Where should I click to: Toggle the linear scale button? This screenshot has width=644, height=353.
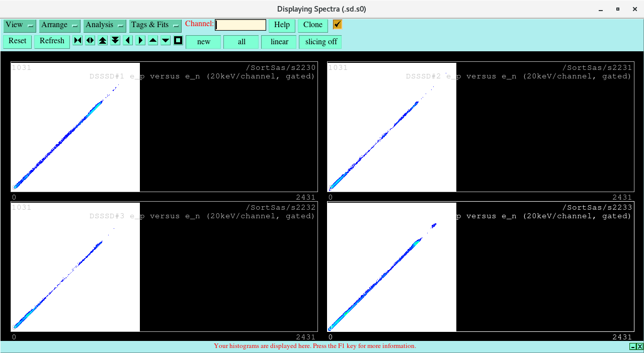click(x=279, y=42)
